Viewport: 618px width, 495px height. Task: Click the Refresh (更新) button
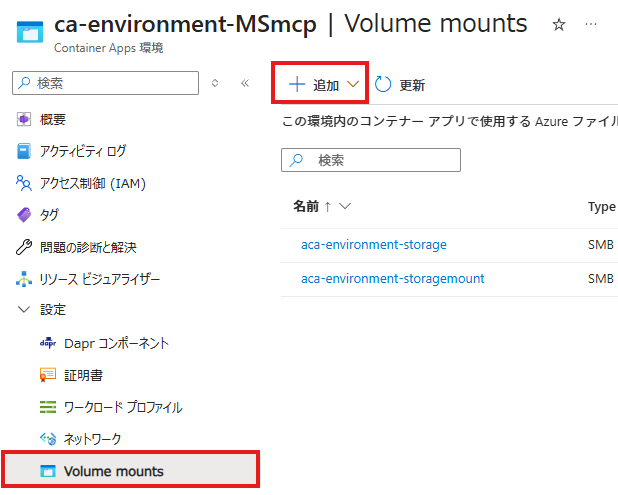(400, 85)
